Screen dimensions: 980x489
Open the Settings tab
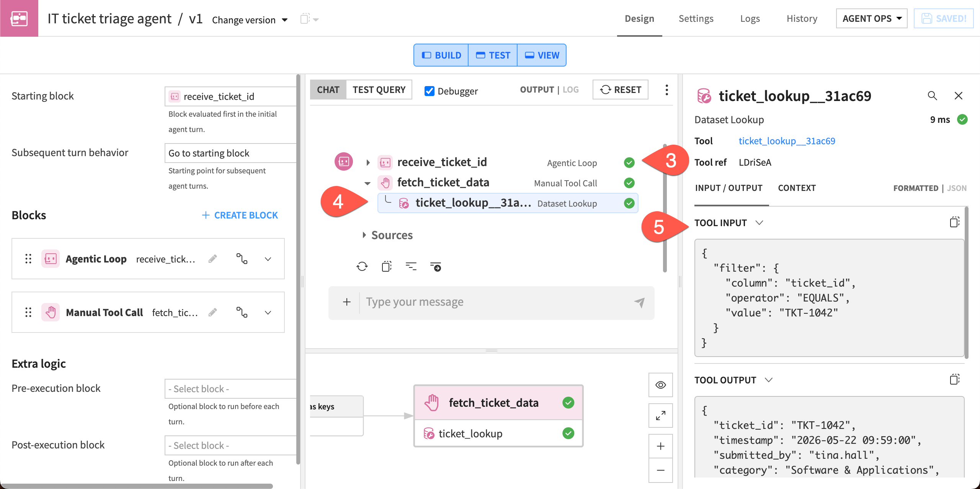[x=696, y=18]
